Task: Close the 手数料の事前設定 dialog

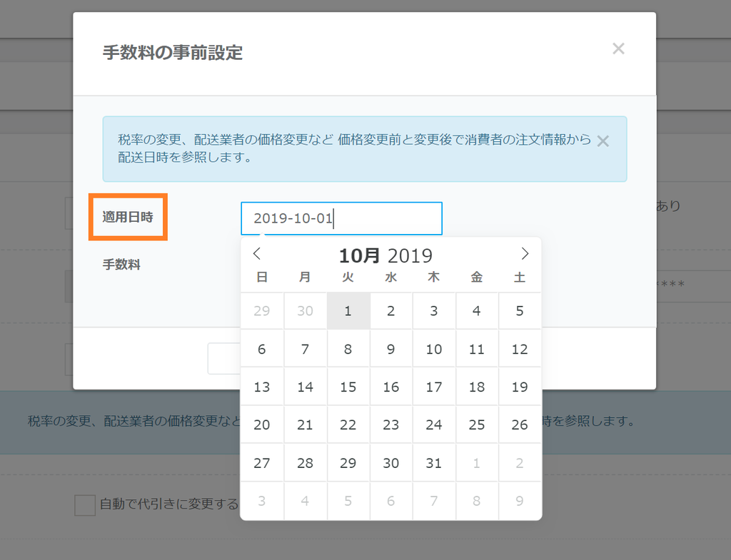Action: [618, 49]
